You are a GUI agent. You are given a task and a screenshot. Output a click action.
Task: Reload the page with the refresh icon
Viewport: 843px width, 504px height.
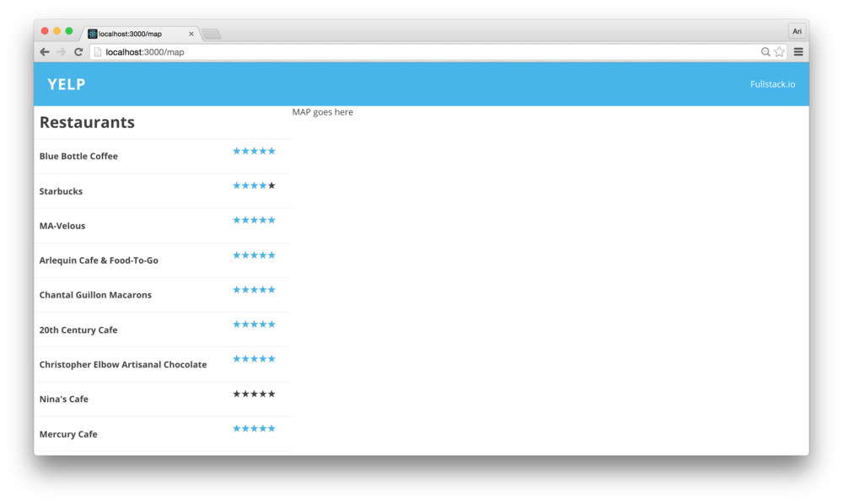click(x=78, y=52)
